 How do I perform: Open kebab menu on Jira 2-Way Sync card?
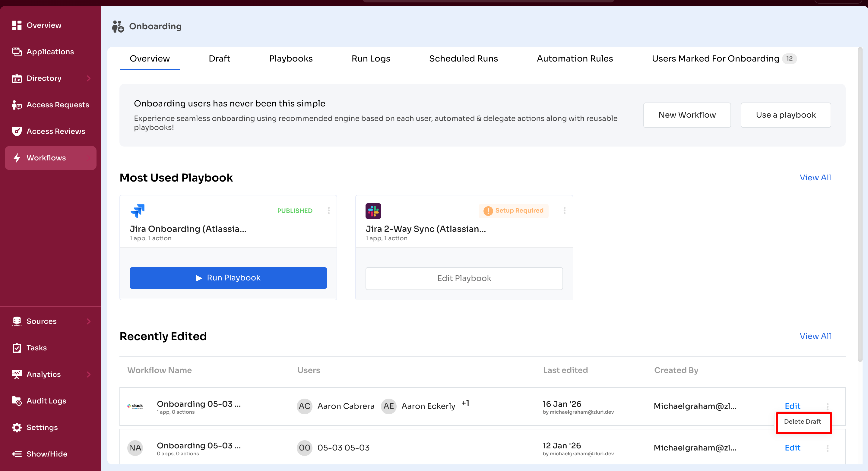pyautogui.click(x=564, y=210)
